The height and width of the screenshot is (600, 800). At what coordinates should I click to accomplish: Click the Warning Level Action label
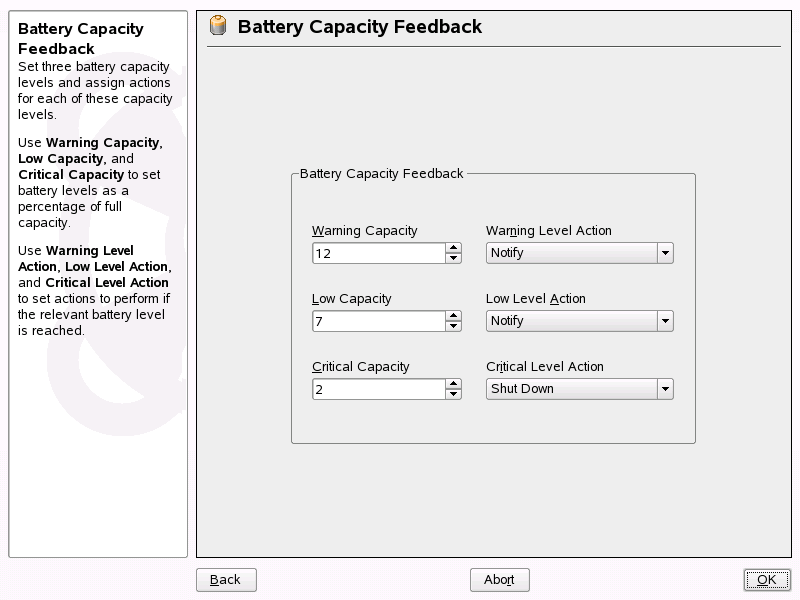[x=548, y=231]
